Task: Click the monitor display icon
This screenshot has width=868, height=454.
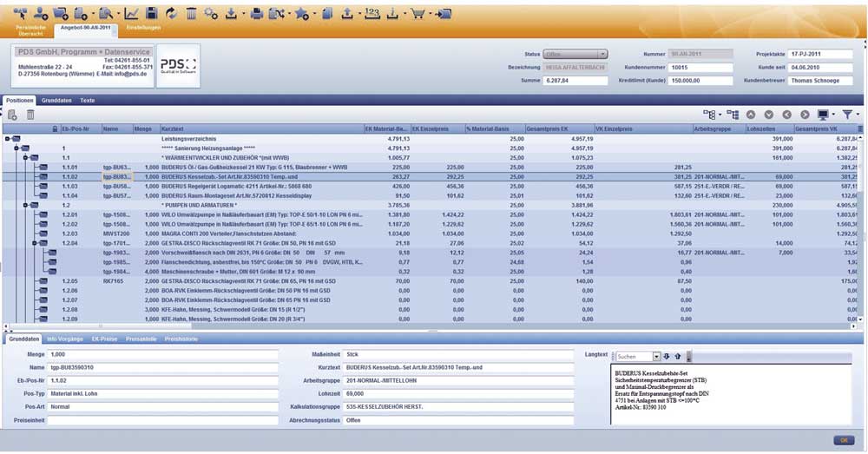Action: (x=823, y=115)
